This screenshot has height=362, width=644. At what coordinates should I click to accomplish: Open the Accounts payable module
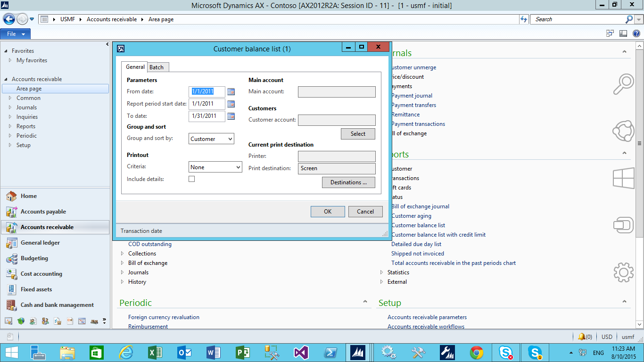tap(43, 212)
